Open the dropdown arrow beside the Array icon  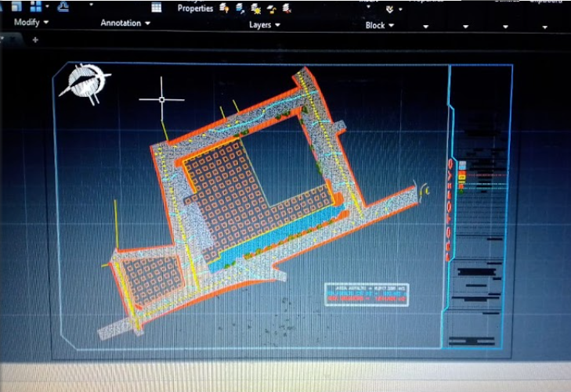click(47, 6)
